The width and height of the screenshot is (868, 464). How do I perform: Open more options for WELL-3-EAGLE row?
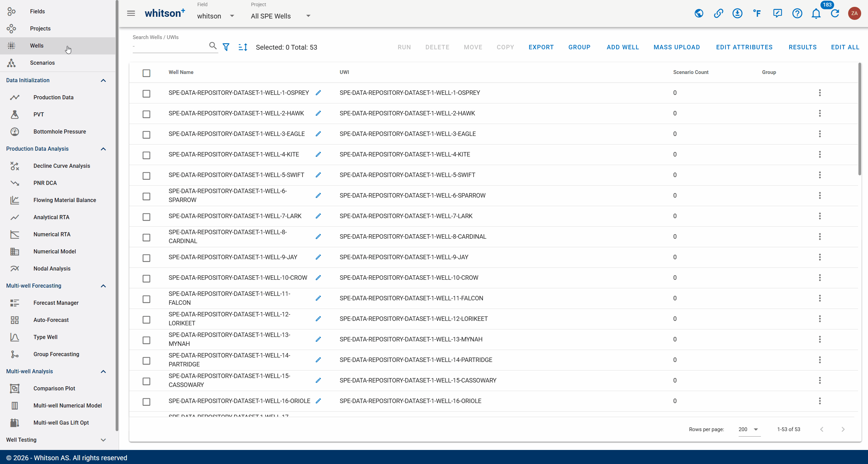[x=820, y=134]
